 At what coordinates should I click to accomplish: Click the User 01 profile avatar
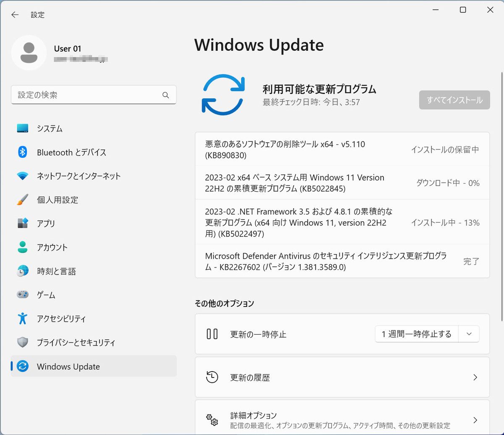[x=29, y=53]
